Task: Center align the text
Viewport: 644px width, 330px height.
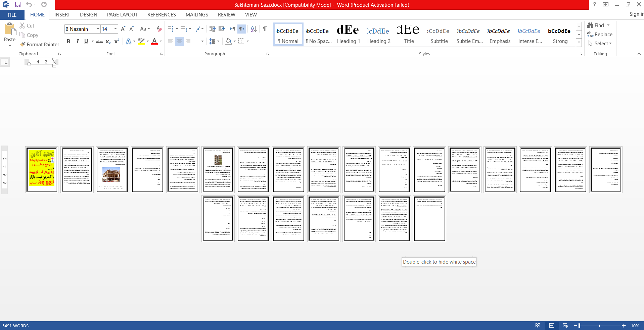Action: (x=179, y=41)
